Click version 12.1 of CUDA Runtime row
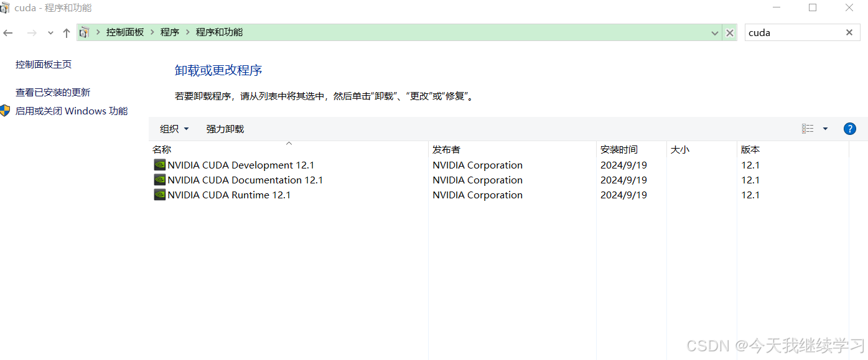Screen dimensions: 868x360 click(750, 195)
